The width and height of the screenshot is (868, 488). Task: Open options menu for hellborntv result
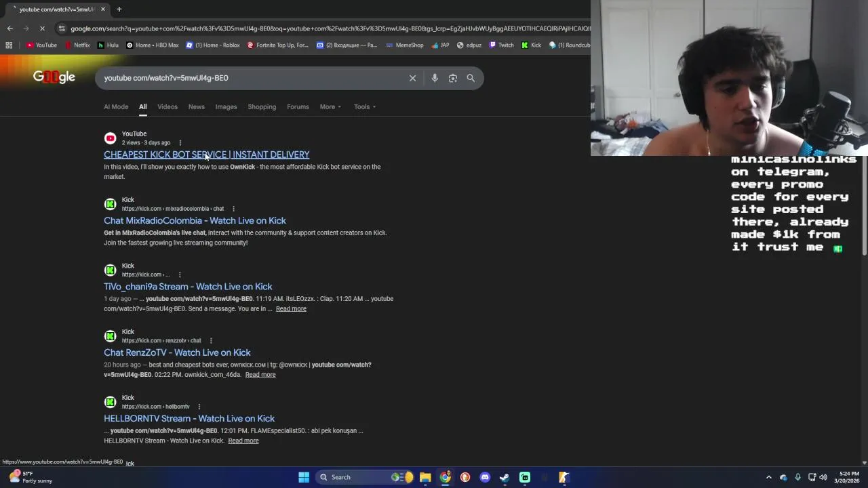point(199,407)
